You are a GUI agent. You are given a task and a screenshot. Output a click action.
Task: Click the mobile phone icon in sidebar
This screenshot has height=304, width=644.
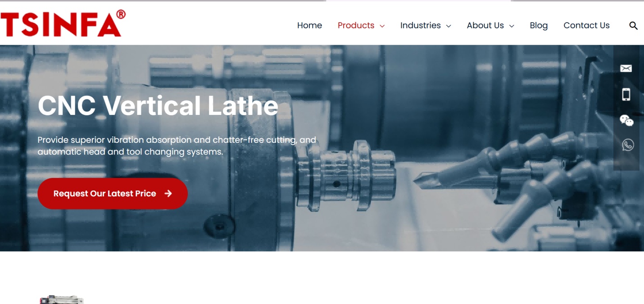(x=626, y=94)
